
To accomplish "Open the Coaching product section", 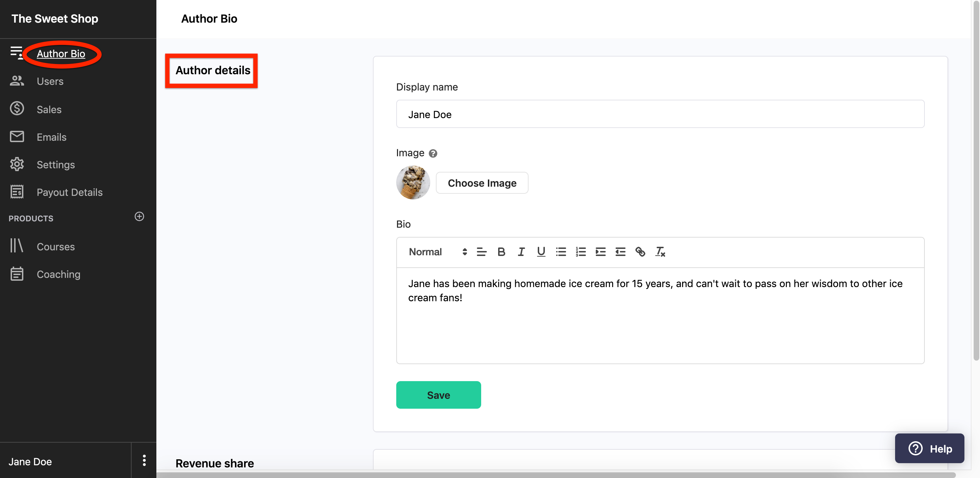I will [59, 274].
